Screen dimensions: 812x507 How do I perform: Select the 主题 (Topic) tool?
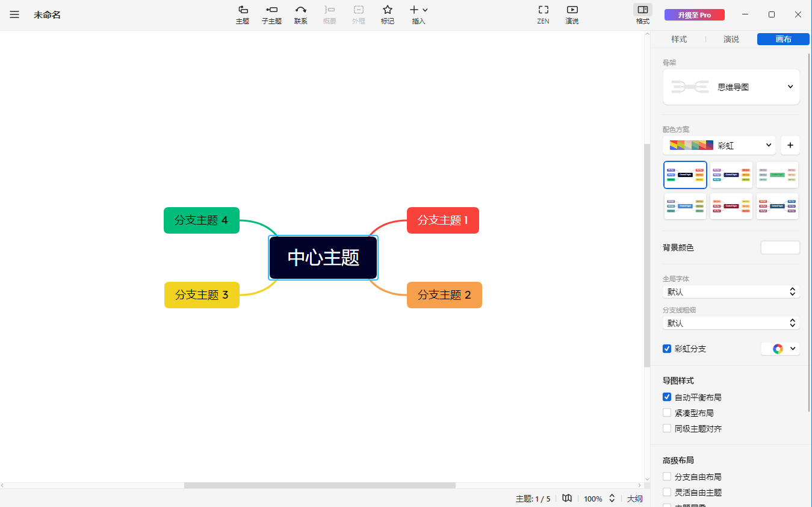click(243, 14)
